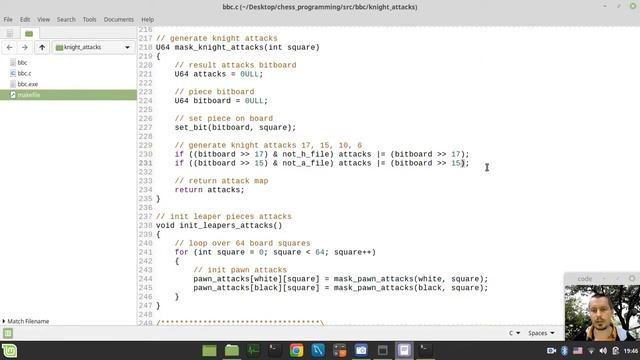Expand the Match Filename section

pos(25,321)
